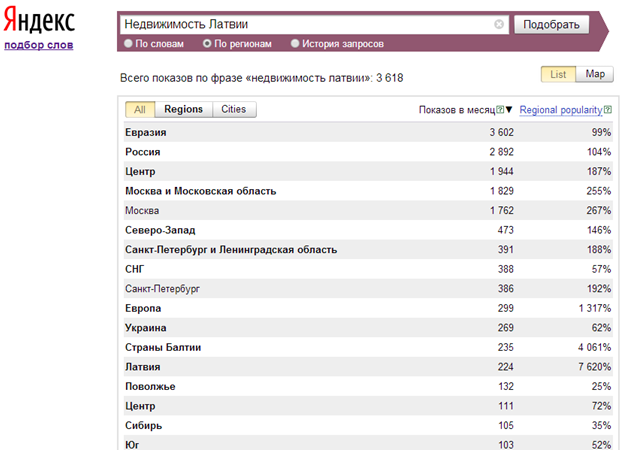Viewport: 627px width, 452px height.
Task: Select the Латвия row
Action: (368, 367)
